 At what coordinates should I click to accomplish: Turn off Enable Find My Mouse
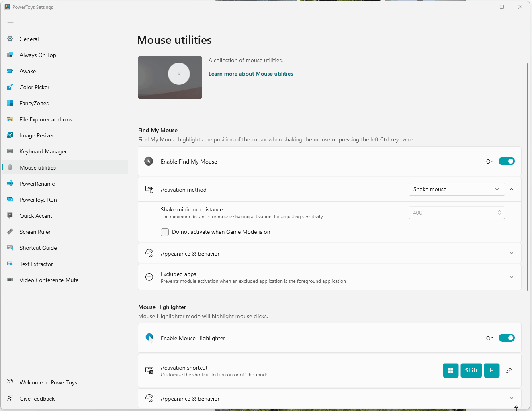[x=507, y=161]
